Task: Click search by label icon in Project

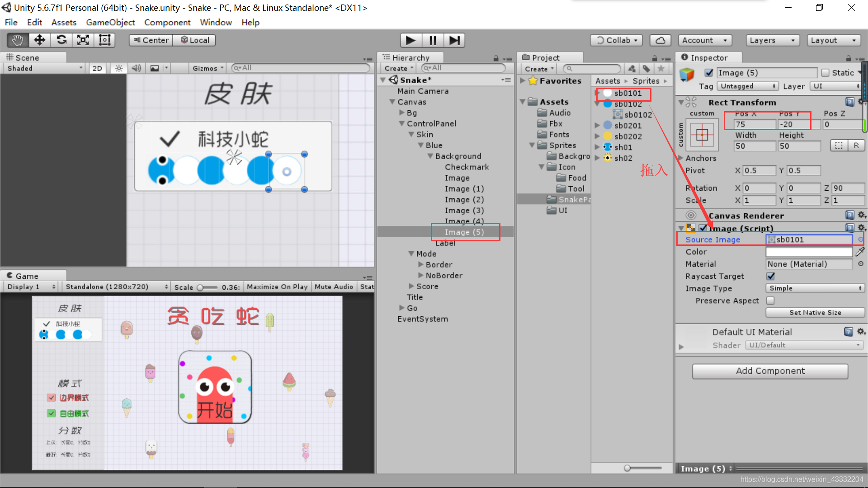Action: pos(646,69)
